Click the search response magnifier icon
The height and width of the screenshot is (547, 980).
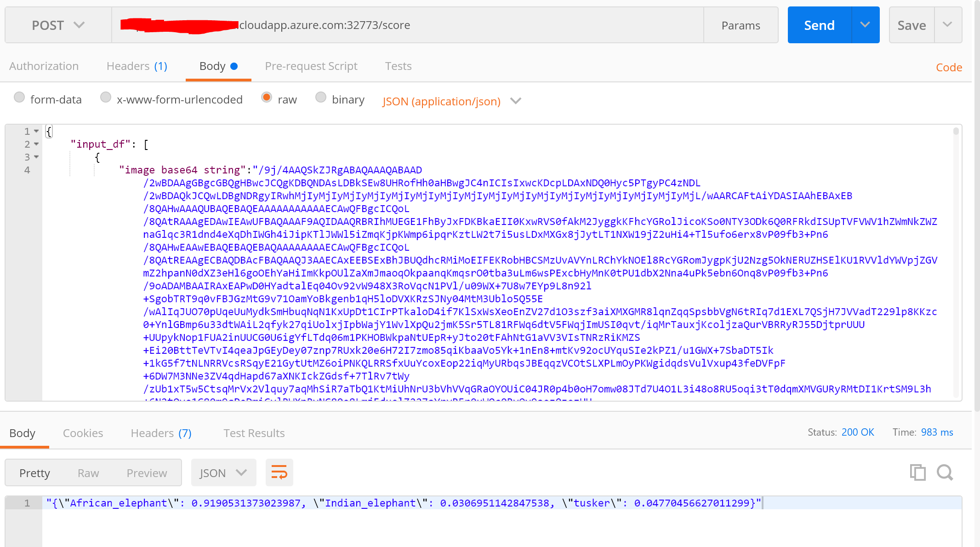945,472
